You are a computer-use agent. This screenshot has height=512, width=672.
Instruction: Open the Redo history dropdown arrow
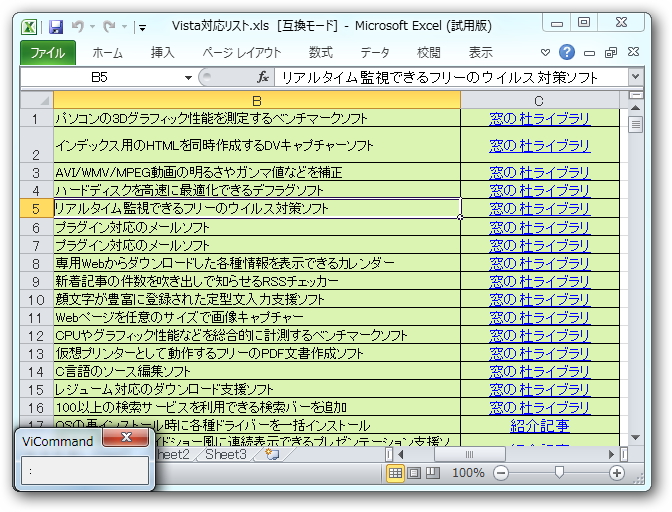click(x=124, y=27)
